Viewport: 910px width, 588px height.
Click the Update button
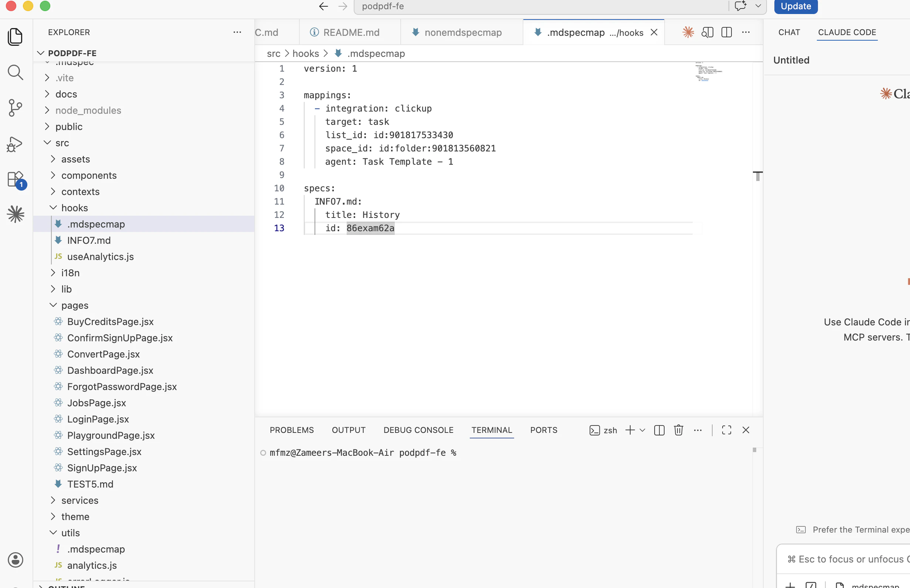[x=795, y=6]
